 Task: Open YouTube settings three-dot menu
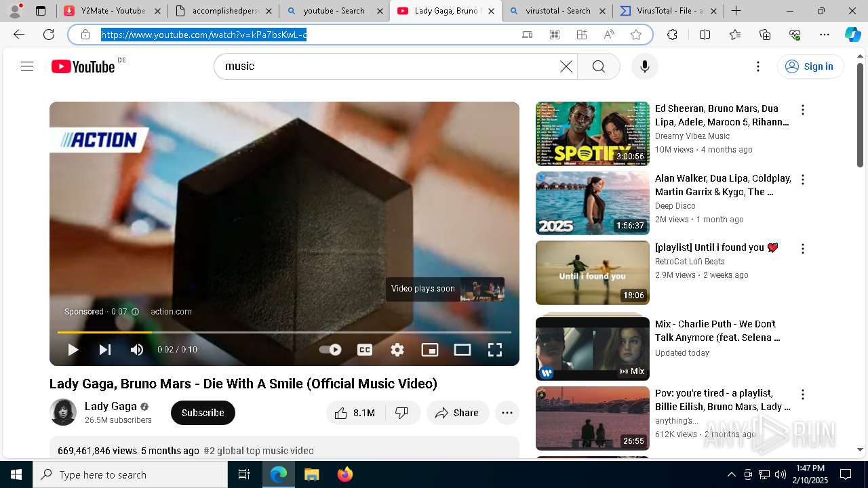point(758,66)
